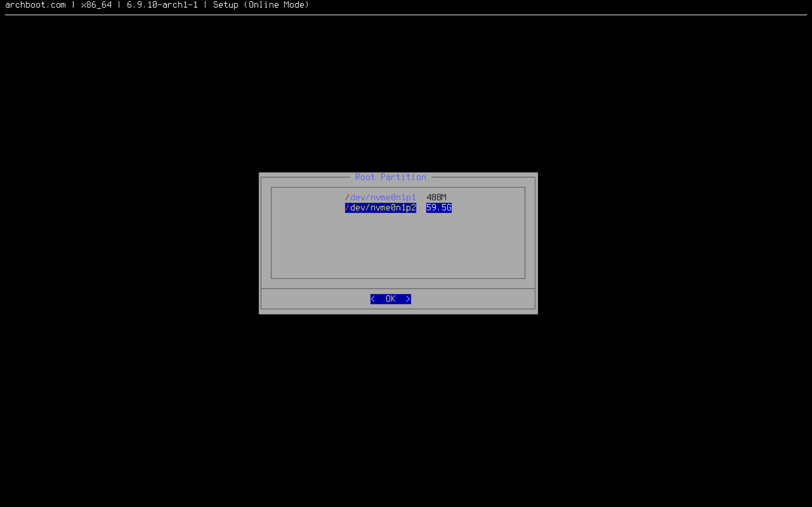This screenshot has height=507, width=812.
Task: Click the x86_64 architecture label
Action: pos(97,5)
